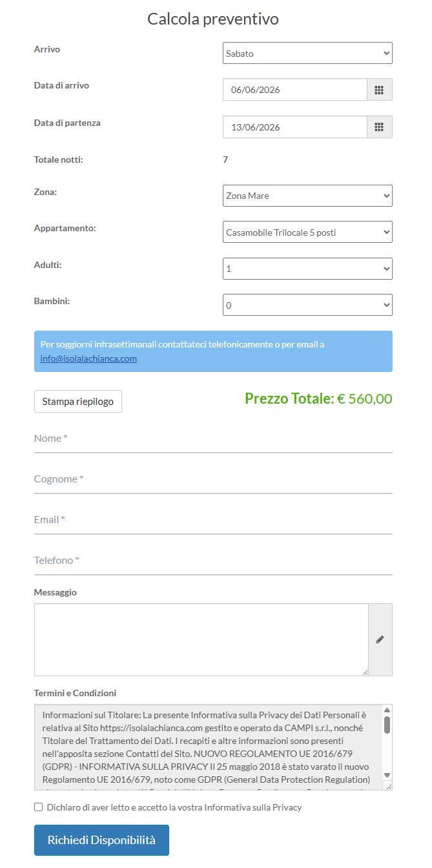Screen dimensions: 432x868
Task: Click the Data di partenza date field
Action: (x=295, y=127)
